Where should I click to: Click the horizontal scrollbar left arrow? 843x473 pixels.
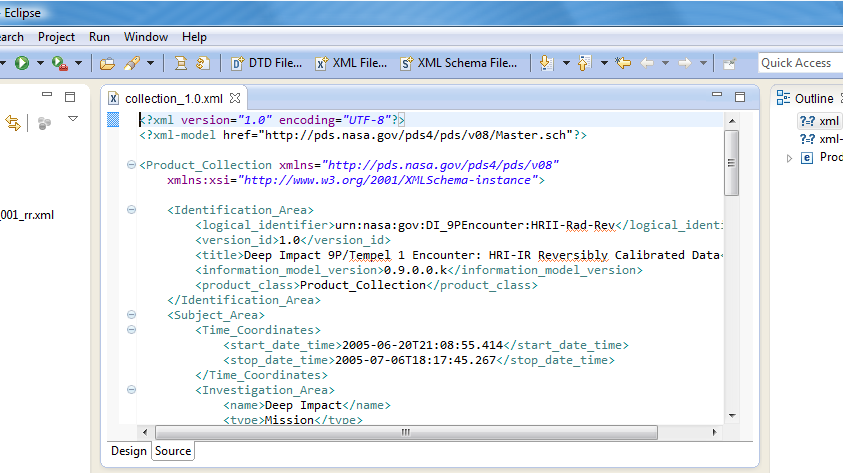tap(145, 432)
